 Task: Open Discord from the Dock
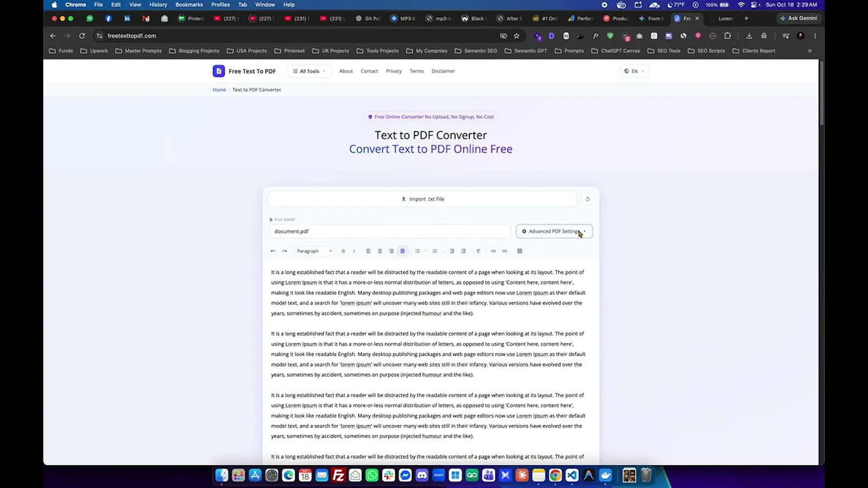pyautogui.click(x=422, y=476)
